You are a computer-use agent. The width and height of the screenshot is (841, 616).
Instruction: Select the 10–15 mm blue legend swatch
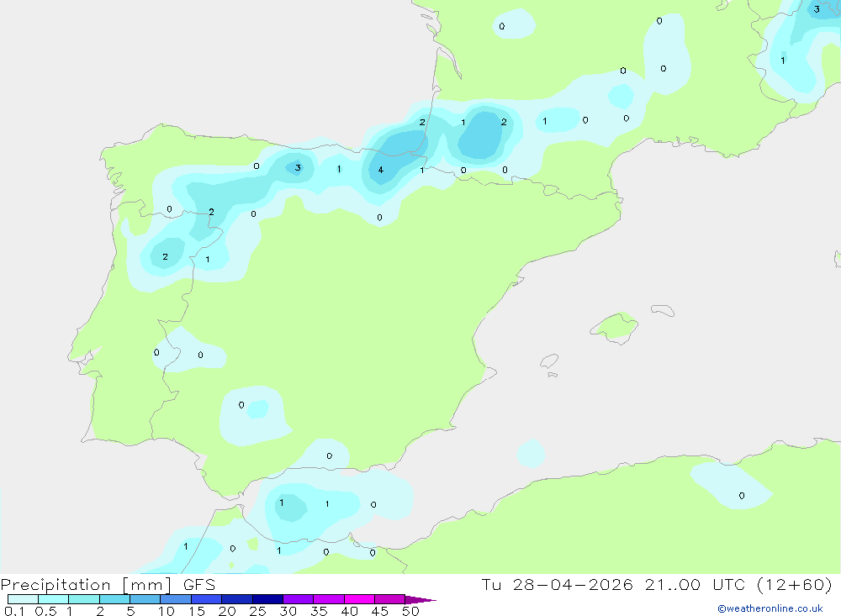click(x=176, y=599)
